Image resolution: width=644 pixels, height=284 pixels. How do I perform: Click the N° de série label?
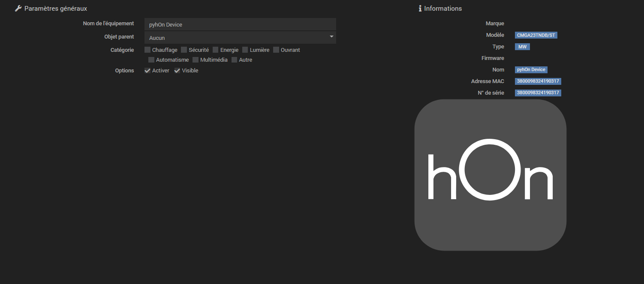click(x=491, y=93)
